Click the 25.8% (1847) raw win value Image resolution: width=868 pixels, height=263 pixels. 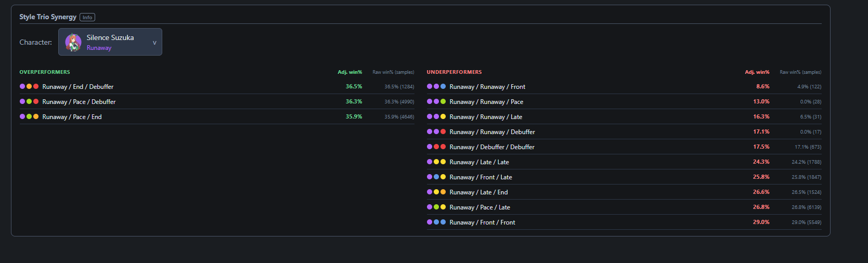click(x=807, y=177)
